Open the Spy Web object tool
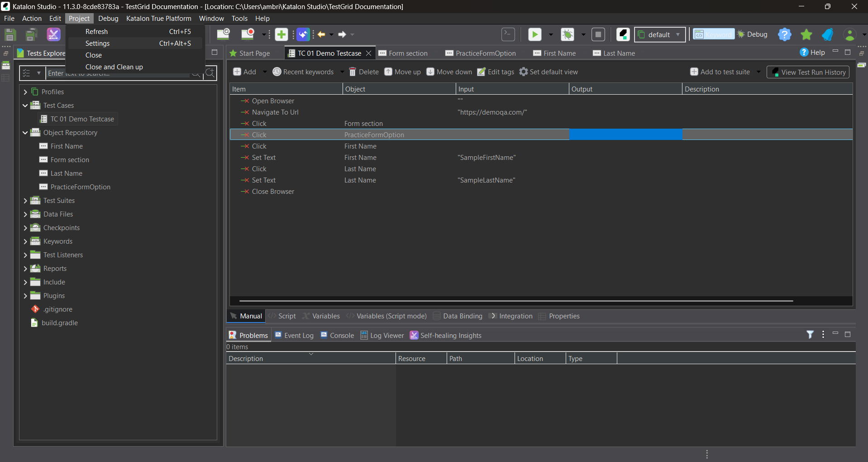Screen dimensions: 868x462 tap(224, 34)
